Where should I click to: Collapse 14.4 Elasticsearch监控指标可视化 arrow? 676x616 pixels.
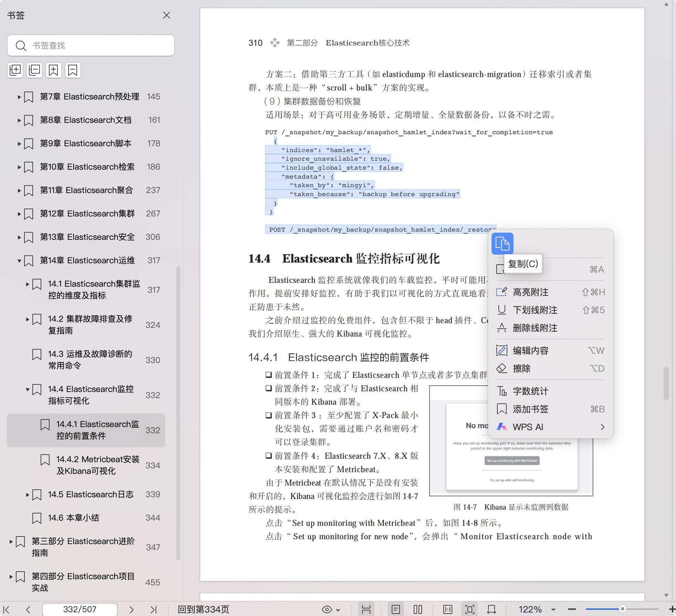28,390
